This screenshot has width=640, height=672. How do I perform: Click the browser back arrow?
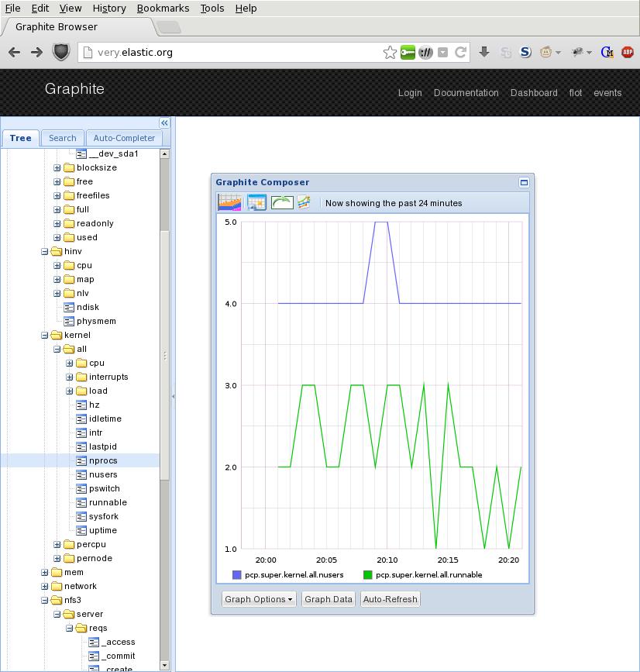(14, 52)
